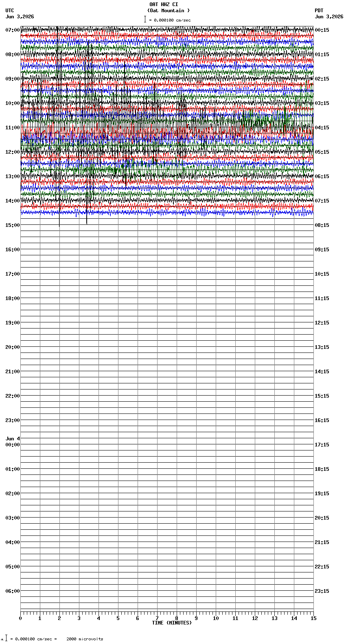Click the '07:00' UTC time label
Image resolution: width=346 pixels, height=644 pixels.
(13, 30)
